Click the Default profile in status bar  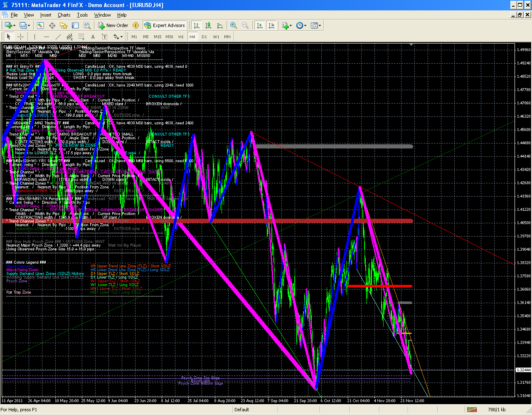coord(242,410)
